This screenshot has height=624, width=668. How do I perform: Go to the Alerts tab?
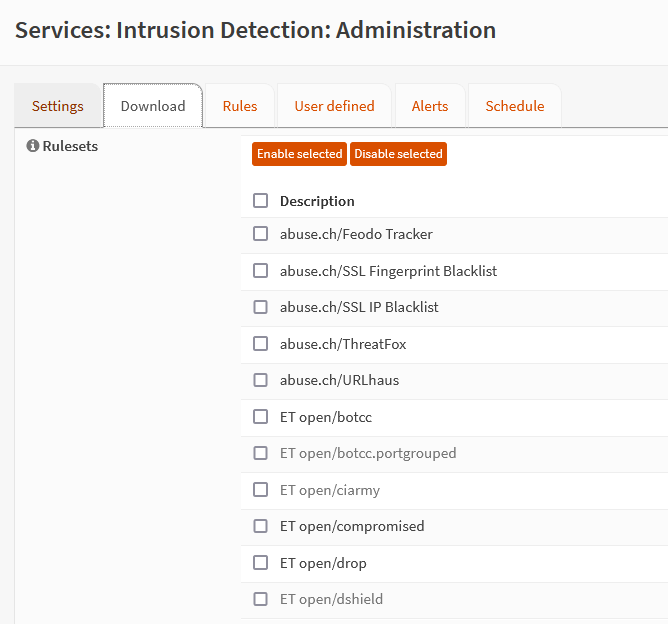pos(430,106)
